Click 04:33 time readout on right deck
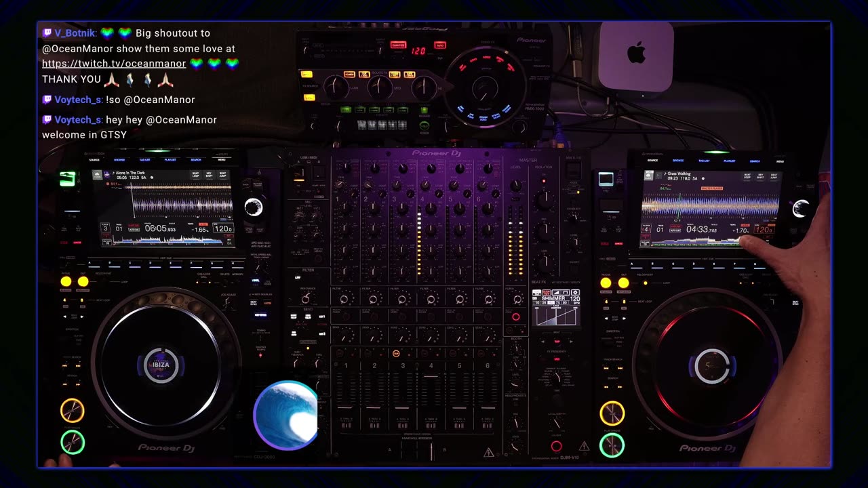Viewport: 868px width, 488px height. [x=702, y=229]
